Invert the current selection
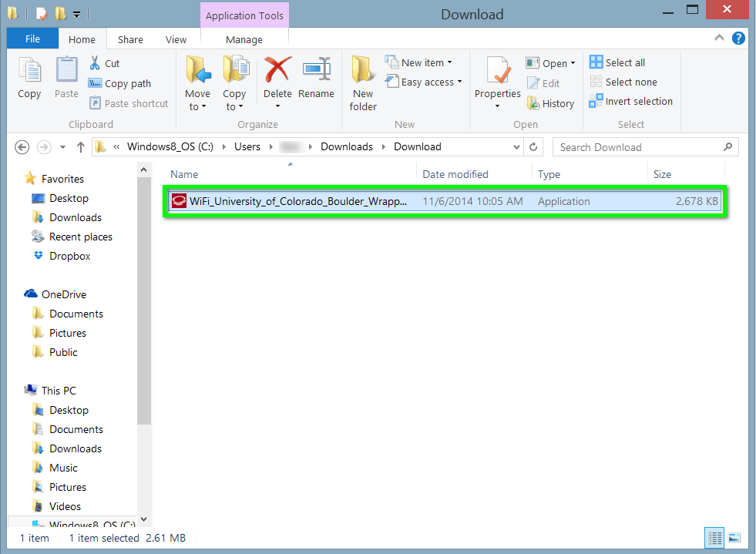 (x=630, y=101)
